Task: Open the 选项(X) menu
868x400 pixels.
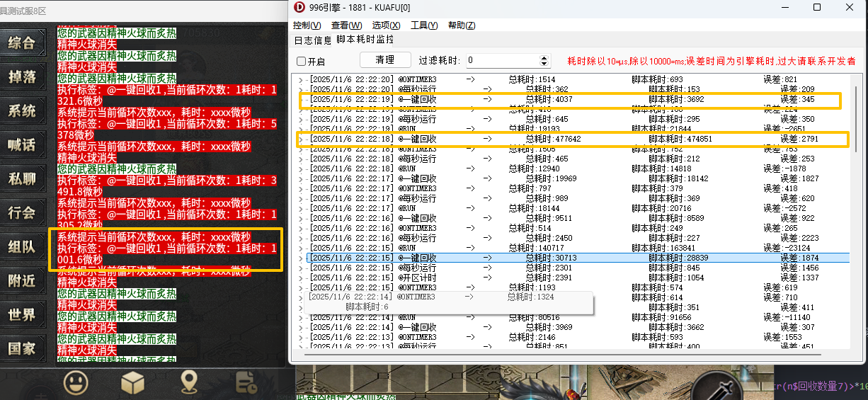Action: pos(386,25)
